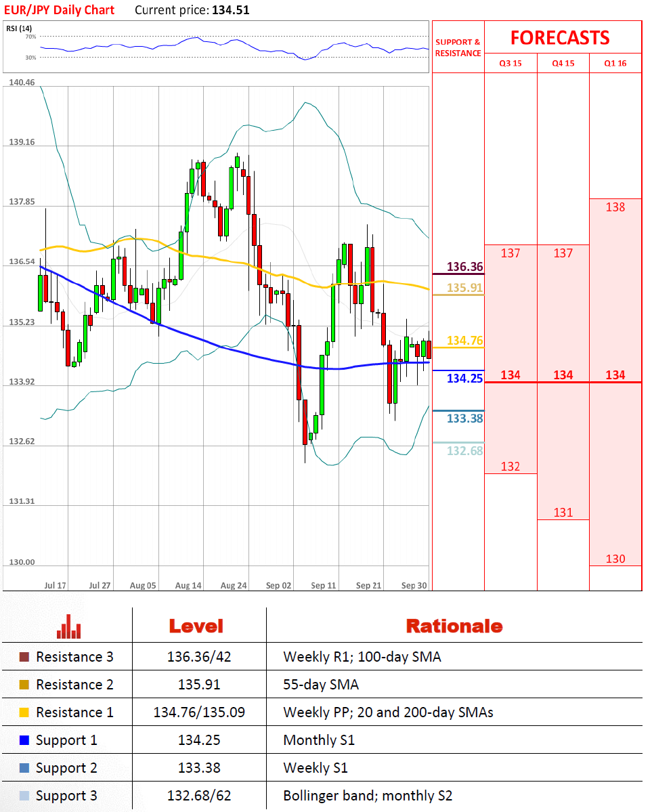Viewport: 652px width, 812px height.
Task: Click the Support 2 steel blue swatch
Action: click(x=24, y=768)
